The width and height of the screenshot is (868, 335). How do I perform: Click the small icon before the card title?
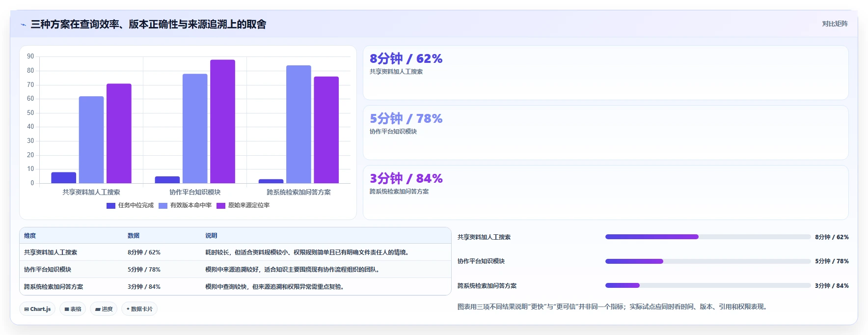tap(23, 25)
